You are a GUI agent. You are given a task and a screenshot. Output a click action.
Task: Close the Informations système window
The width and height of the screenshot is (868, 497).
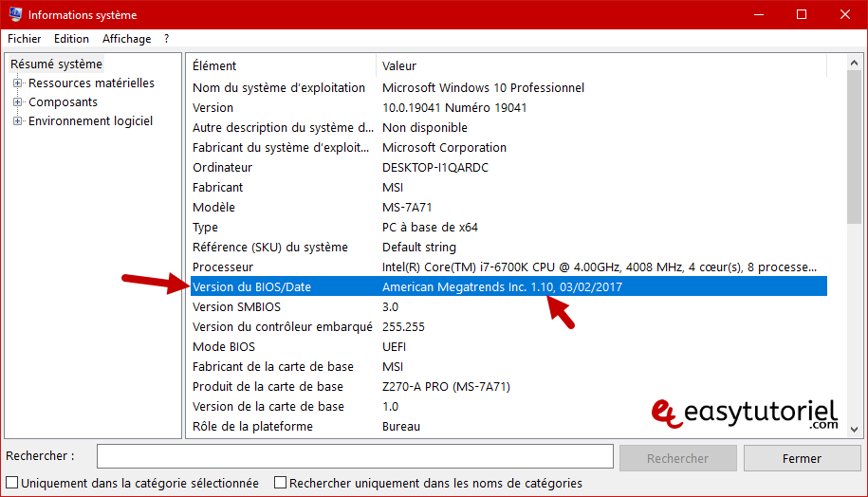point(844,14)
